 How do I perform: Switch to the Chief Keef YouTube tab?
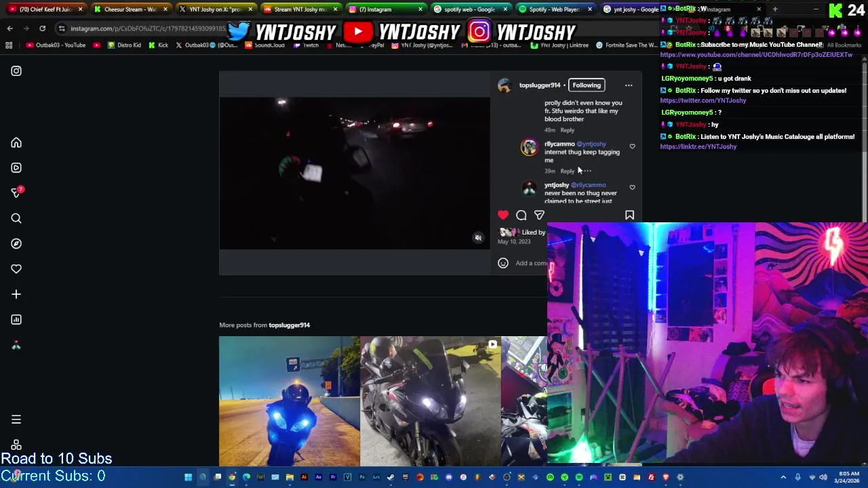46,9
